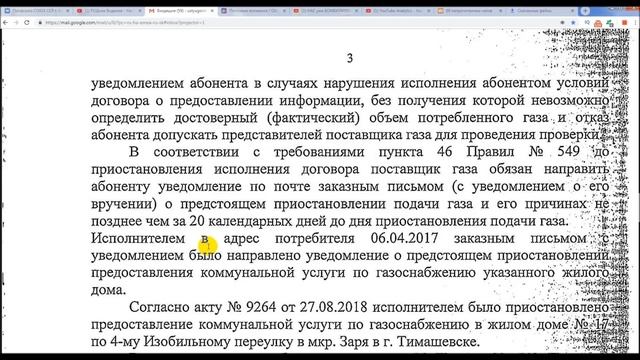
Task: Click the mail.google.com address bar
Action: coord(302,22)
